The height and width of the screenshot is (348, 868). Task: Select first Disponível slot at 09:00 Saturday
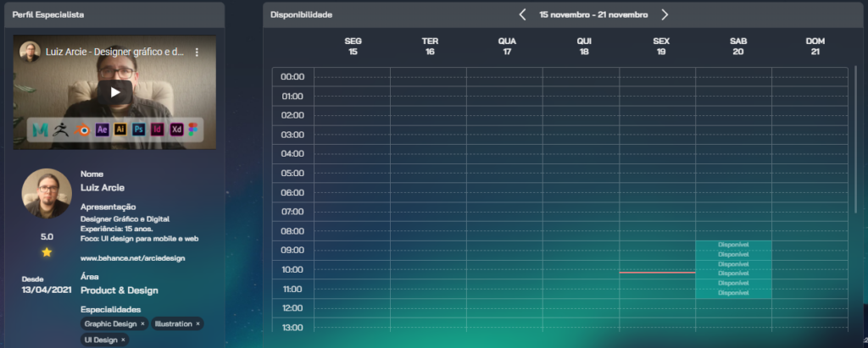(x=733, y=245)
